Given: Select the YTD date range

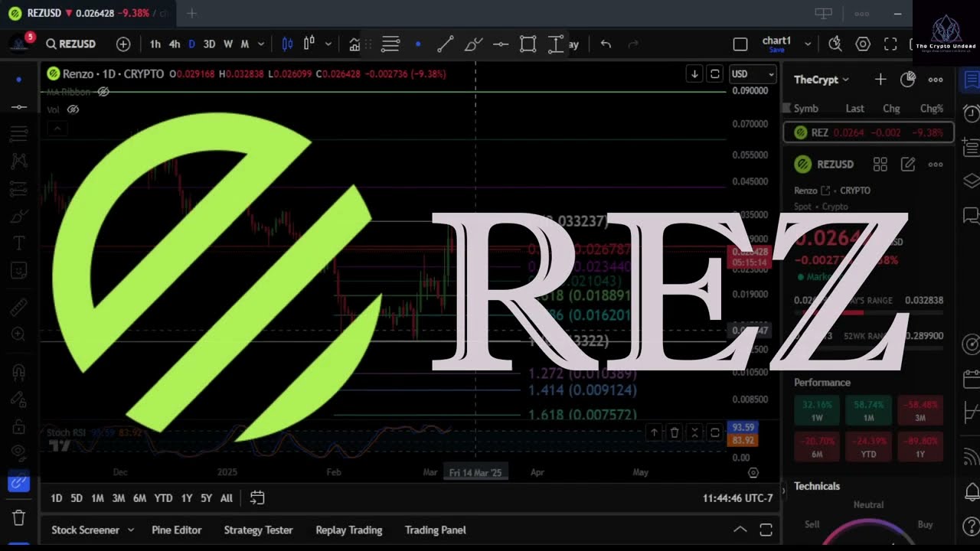Looking at the screenshot, I should (163, 498).
